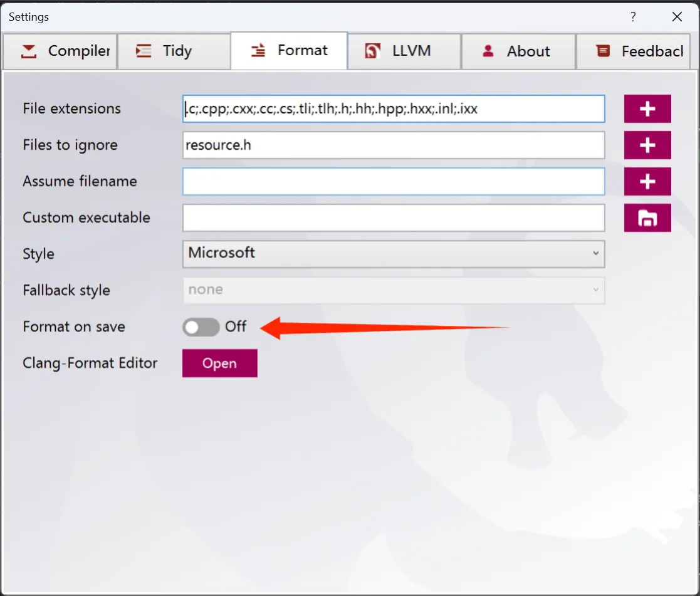The image size is (700, 596).
Task: Click plus button next to Assume filename
Action: [647, 182]
